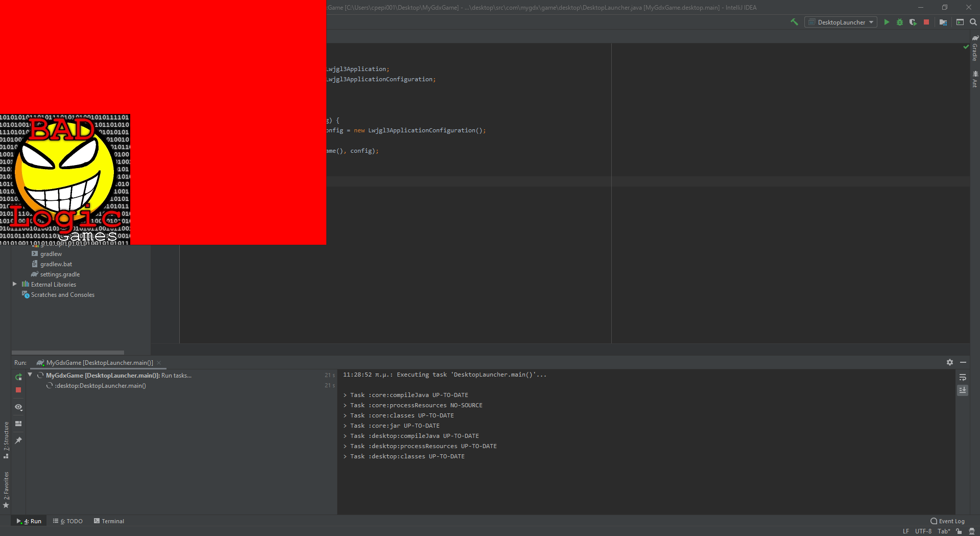
Task: Open the Ant tool window
Action: click(975, 79)
